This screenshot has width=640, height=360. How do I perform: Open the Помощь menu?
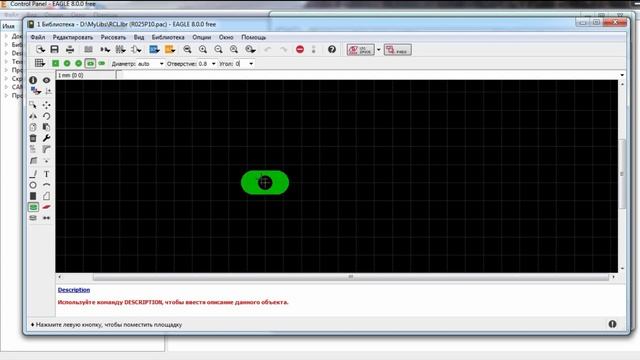coord(253,37)
